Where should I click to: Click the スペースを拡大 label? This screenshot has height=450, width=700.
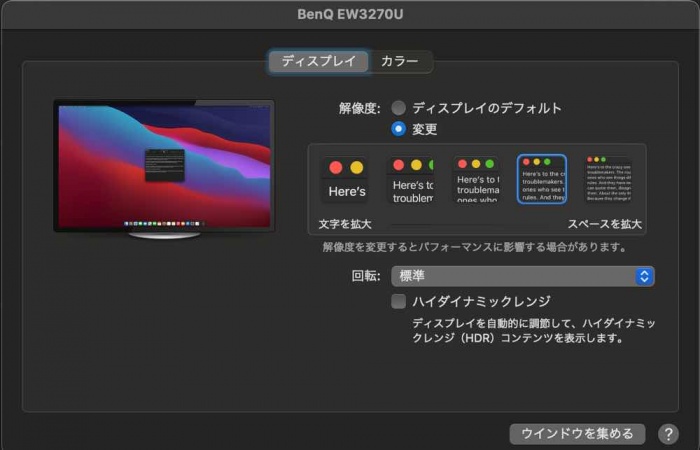[604, 224]
